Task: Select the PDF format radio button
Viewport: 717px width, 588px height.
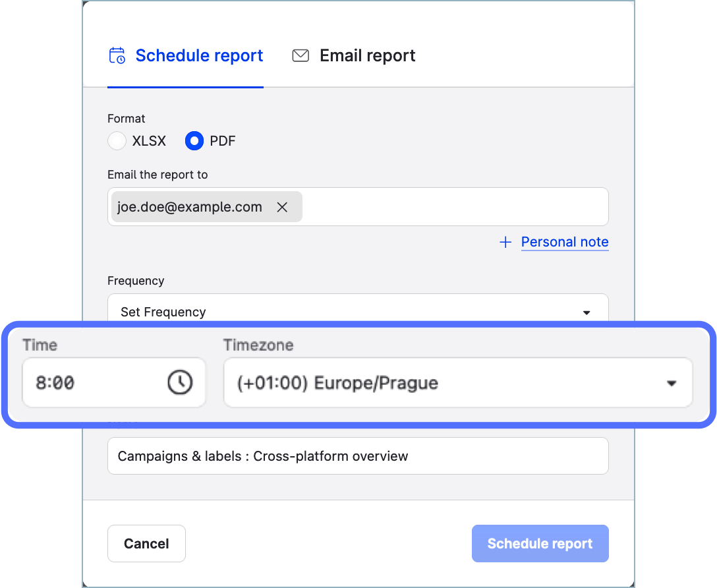Action: click(194, 140)
